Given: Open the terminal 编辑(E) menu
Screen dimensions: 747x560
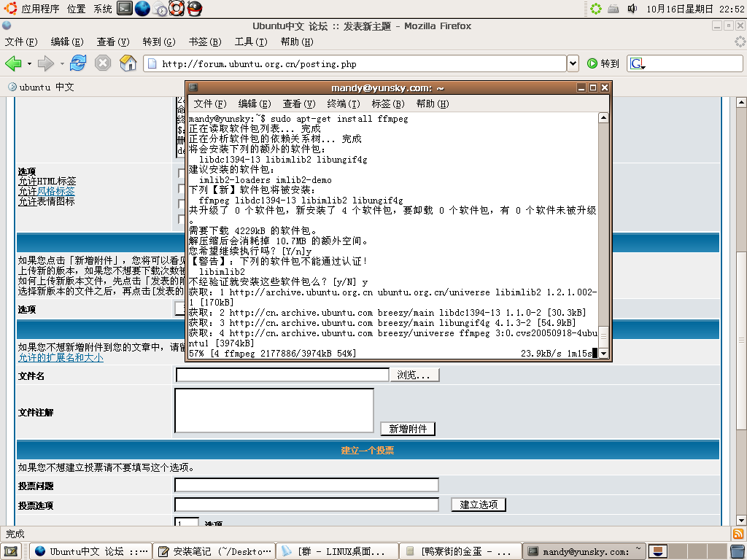Looking at the screenshot, I should 255,104.
